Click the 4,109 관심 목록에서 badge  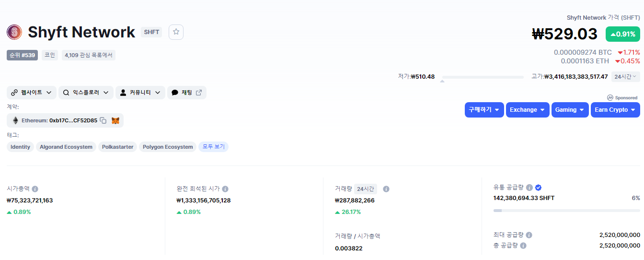[x=89, y=55]
